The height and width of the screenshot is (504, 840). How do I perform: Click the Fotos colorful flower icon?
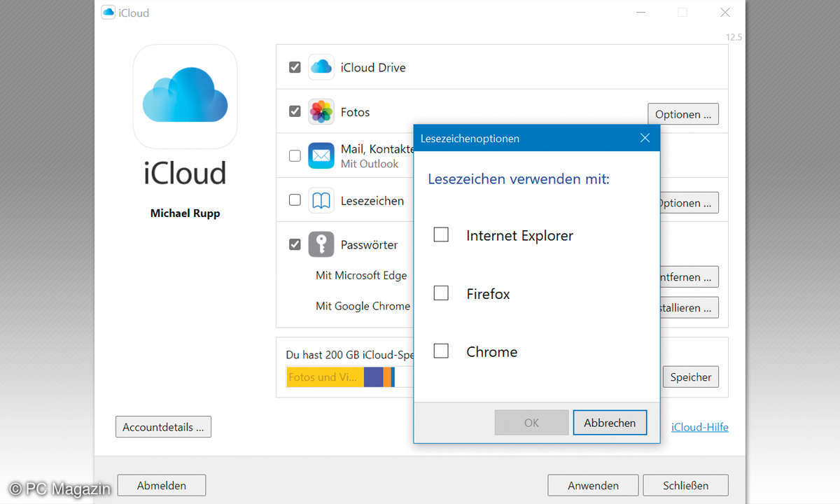(x=321, y=112)
